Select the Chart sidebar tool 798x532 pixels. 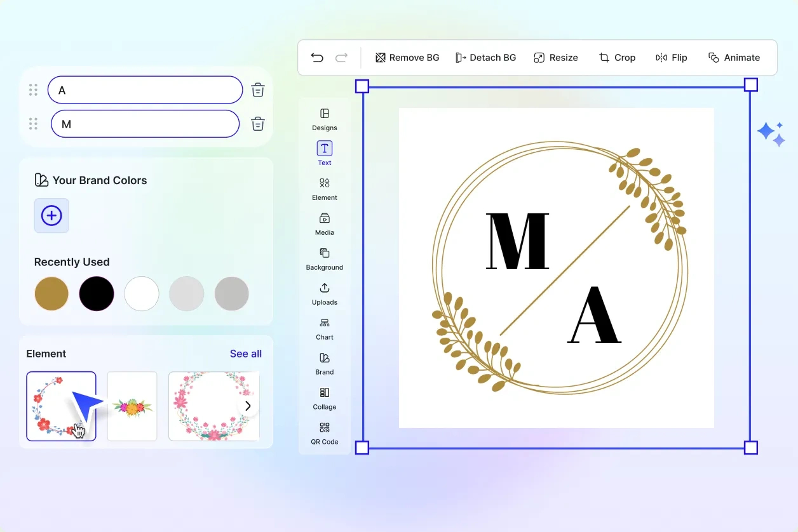pyautogui.click(x=324, y=328)
